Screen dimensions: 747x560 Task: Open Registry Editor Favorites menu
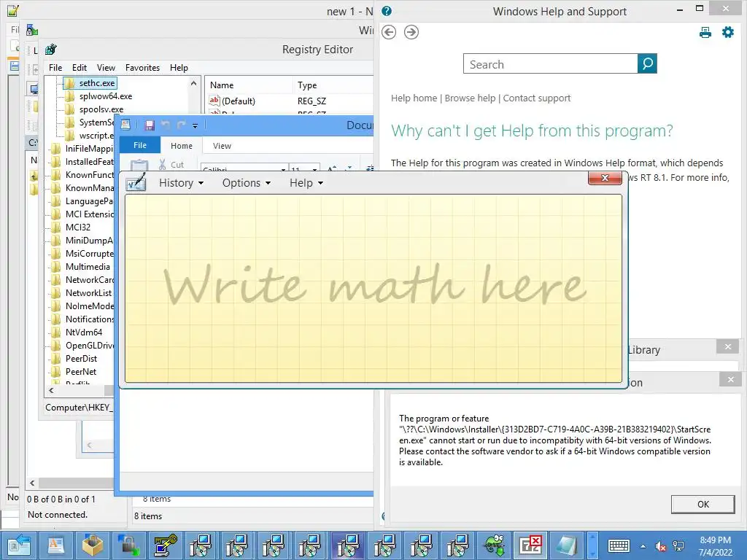142,68
